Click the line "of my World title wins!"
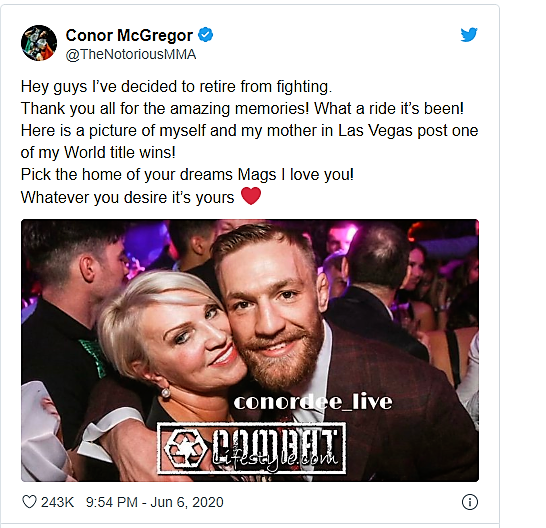The width and height of the screenshot is (546, 528). pos(98,153)
